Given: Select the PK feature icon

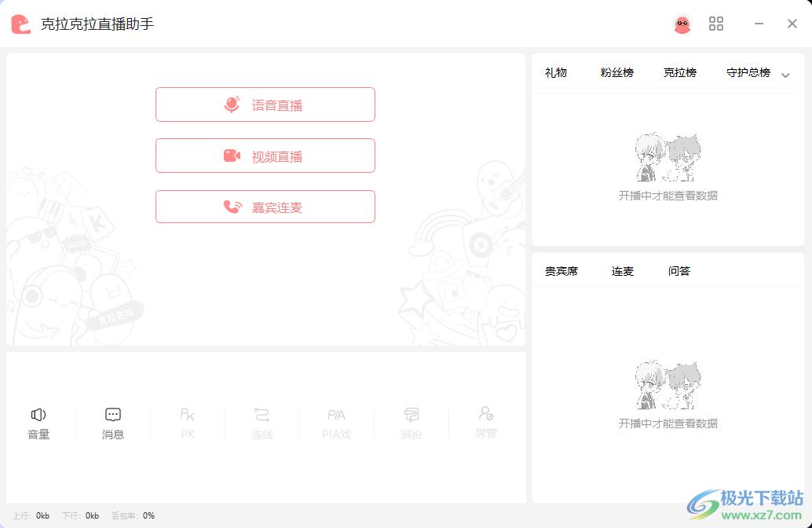Looking at the screenshot, I should [x=186, y=423].
